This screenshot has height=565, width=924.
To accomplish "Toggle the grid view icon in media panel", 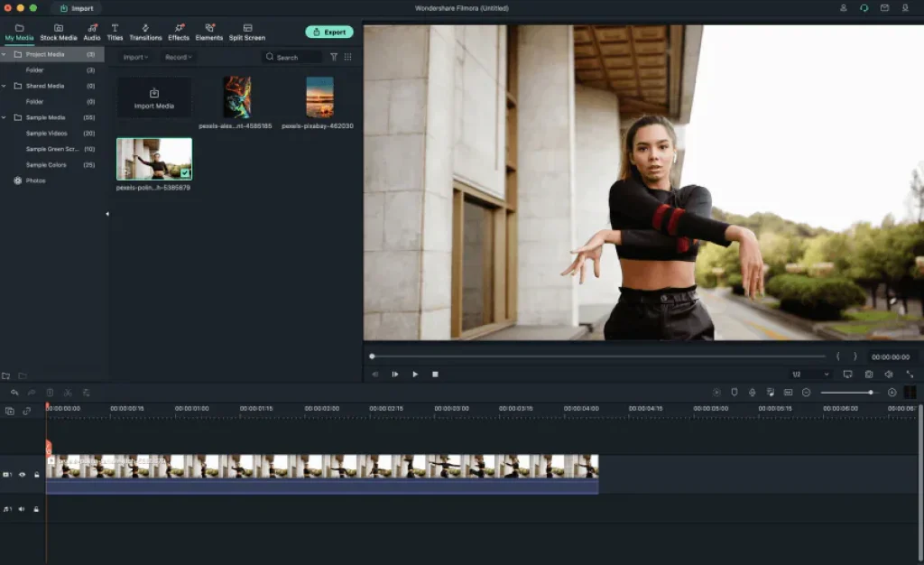I will pyautogui.click(x=347, y=57).
